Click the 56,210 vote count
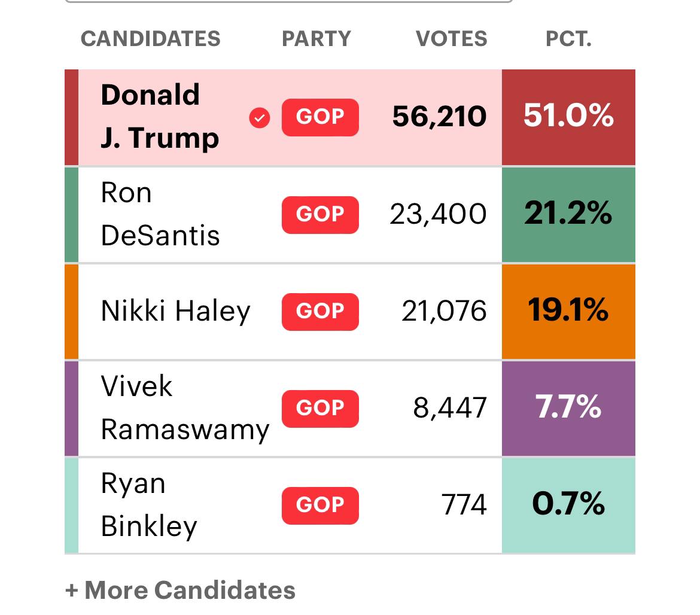Viewport: 700px width, 615px height. pos(439,117)
